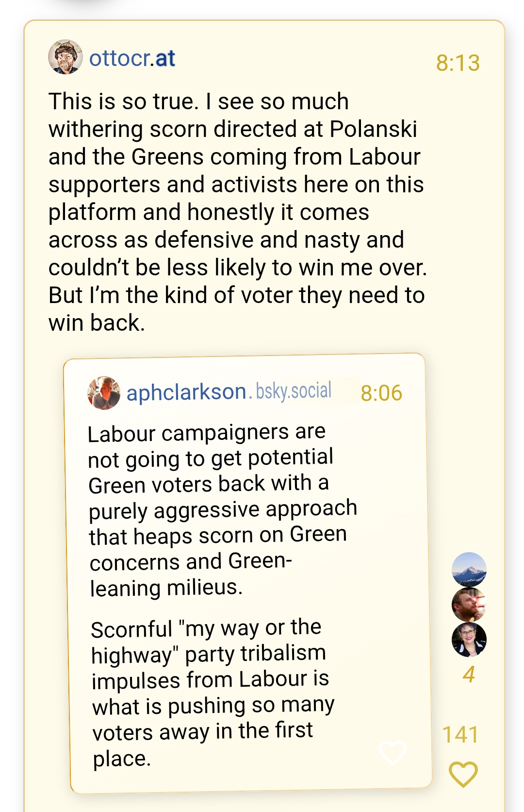Click the bsky.social domain text

294,390
